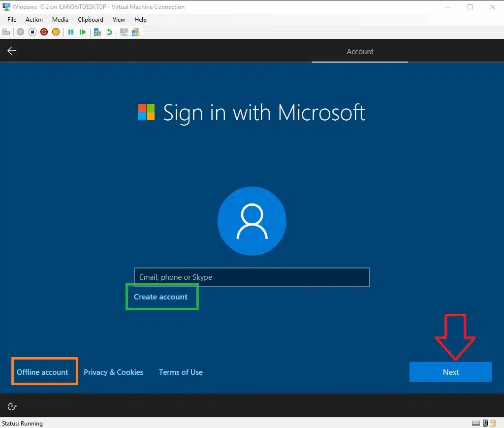Open the Help menu
504x428 pixels.
click(x=140, y=20)
